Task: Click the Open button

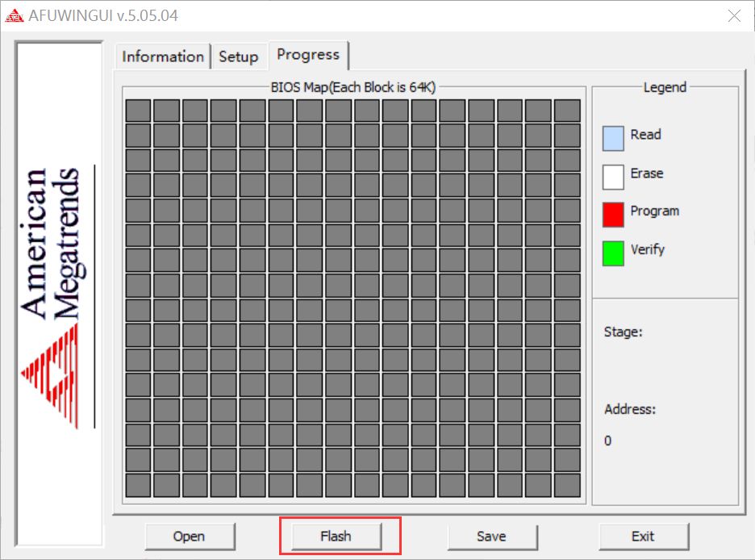Action: (x=190, y=536)
